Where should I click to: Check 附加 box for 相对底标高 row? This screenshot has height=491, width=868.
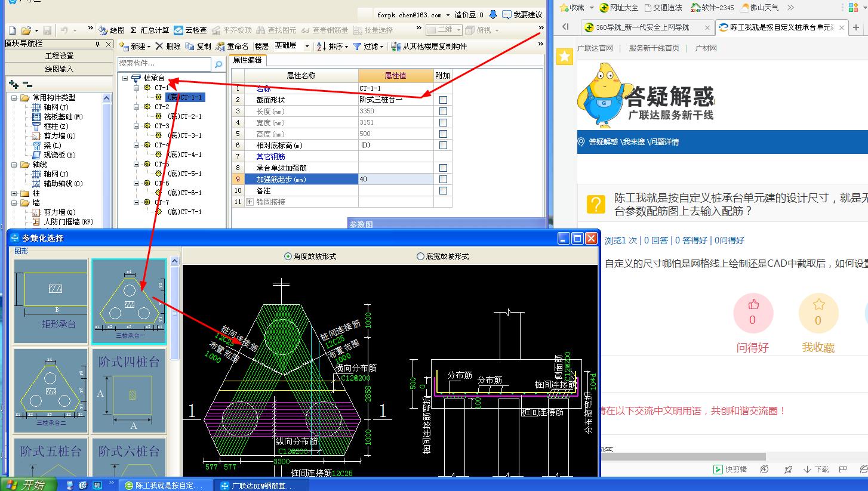443,146
